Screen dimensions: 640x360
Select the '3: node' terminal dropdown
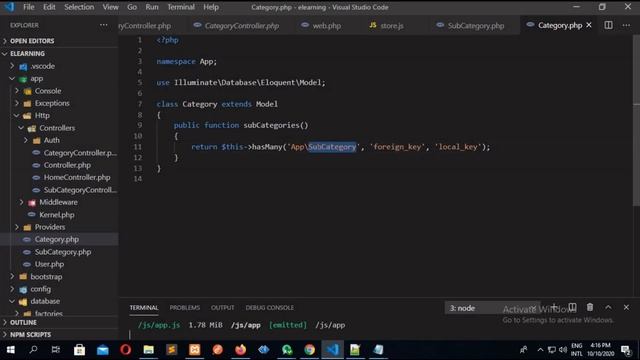[493, 308]
